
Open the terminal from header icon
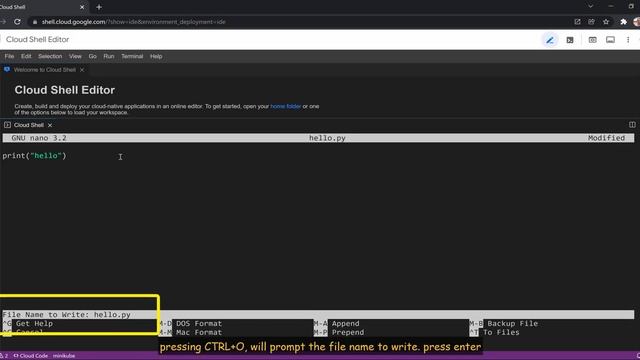click(570, 40)
